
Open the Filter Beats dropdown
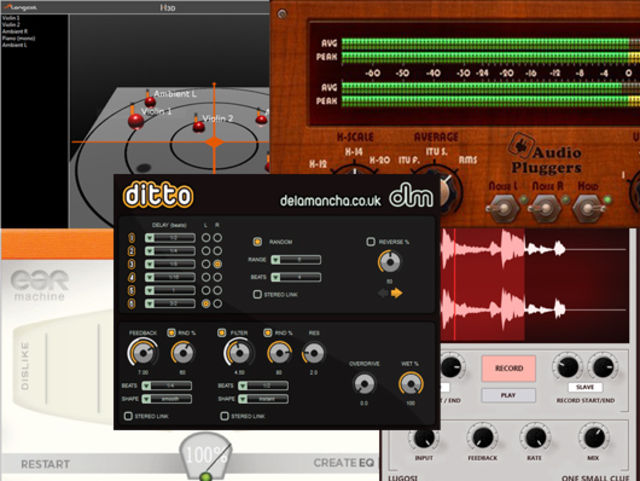pyautogui.click(x=263, y=385)
